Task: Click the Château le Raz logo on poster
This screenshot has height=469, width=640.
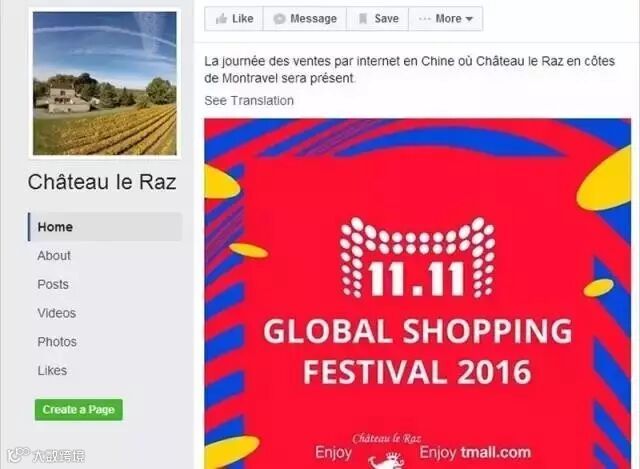Action: coord(387,451)
